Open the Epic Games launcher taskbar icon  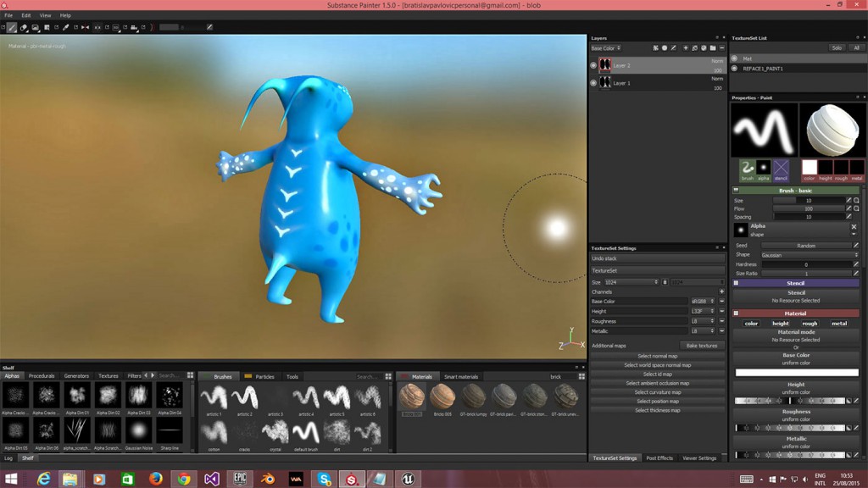point(240,479)
